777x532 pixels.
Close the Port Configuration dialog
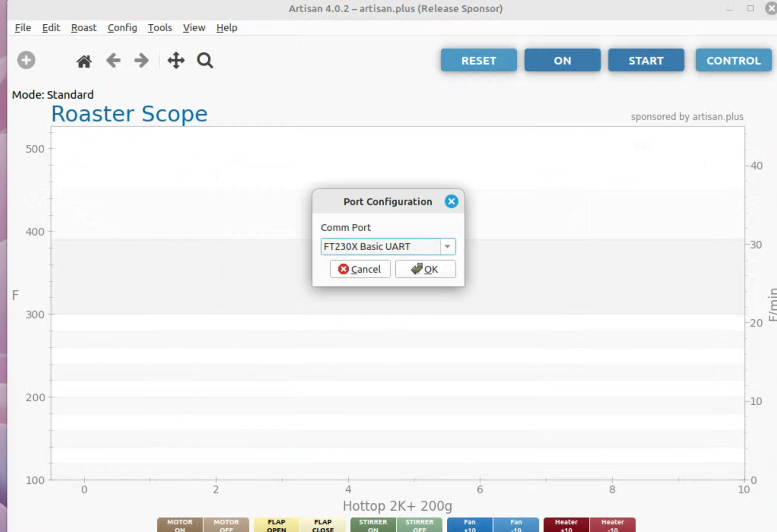[x=451, y=201]
